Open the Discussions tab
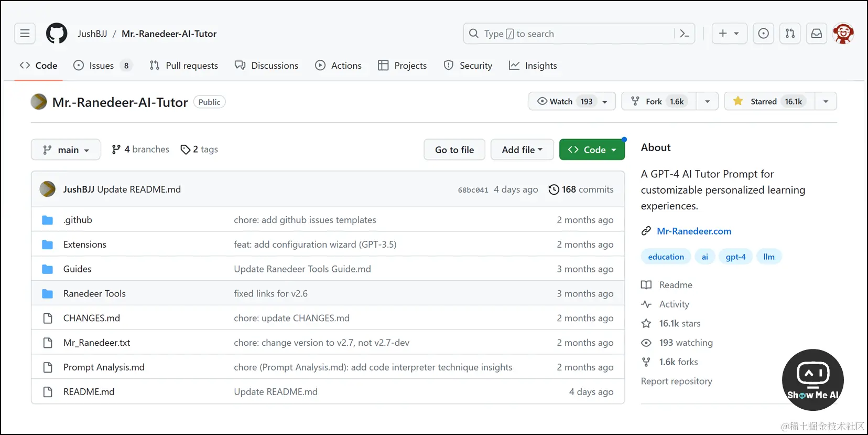Image resolution: width=868 pixels, height=435 pixels. pos(266,66)
